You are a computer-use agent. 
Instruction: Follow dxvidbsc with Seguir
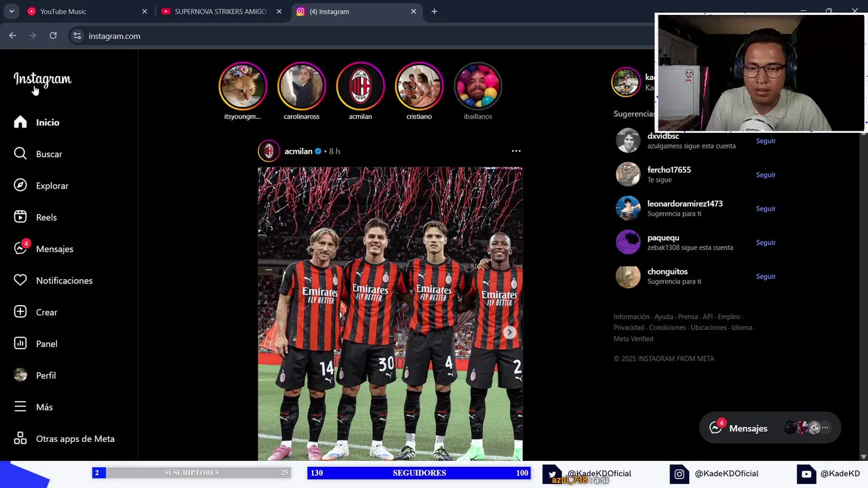[766, 141]
